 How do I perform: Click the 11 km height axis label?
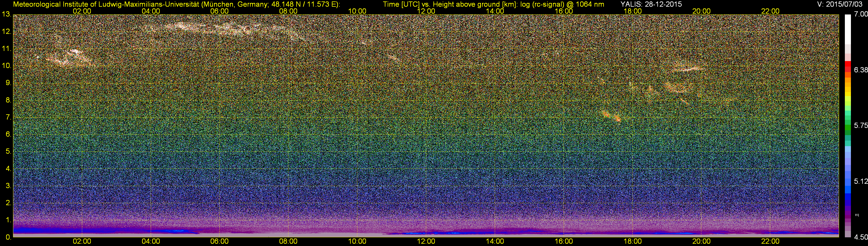point(6,49)
